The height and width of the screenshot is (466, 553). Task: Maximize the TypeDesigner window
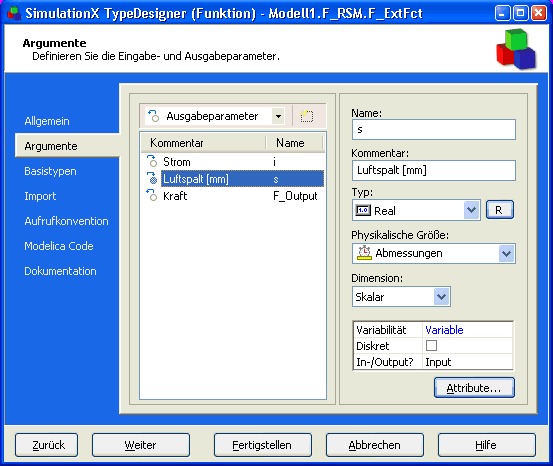pos(521,13)
